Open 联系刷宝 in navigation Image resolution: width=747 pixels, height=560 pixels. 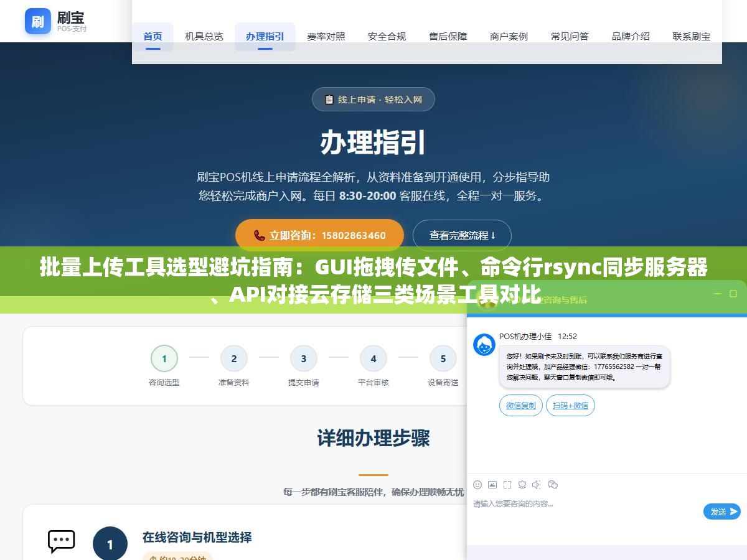coord(692,36)
